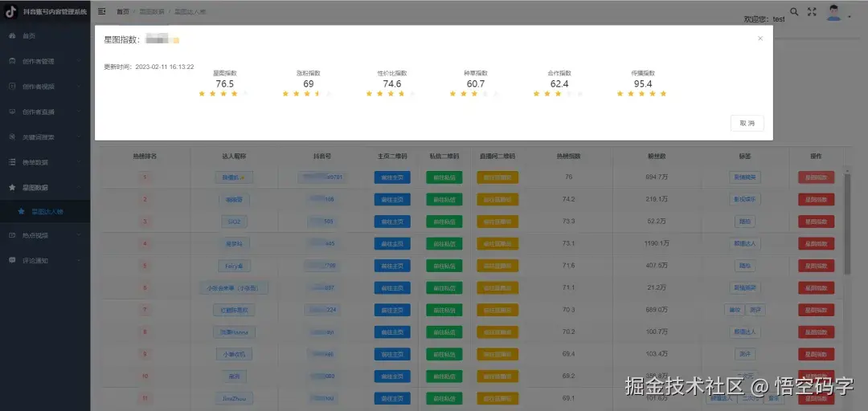Click the 前往私信 button in rank 2 row

[444, 199]
